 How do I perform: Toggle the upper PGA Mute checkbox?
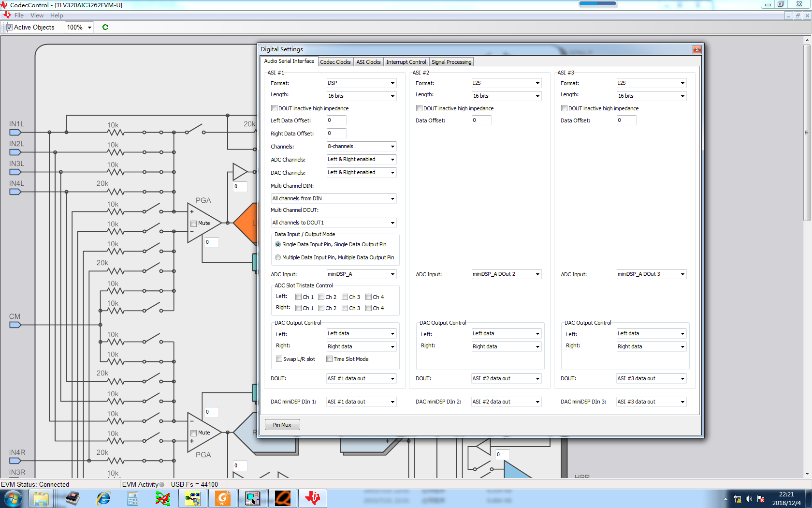[194, 224]
